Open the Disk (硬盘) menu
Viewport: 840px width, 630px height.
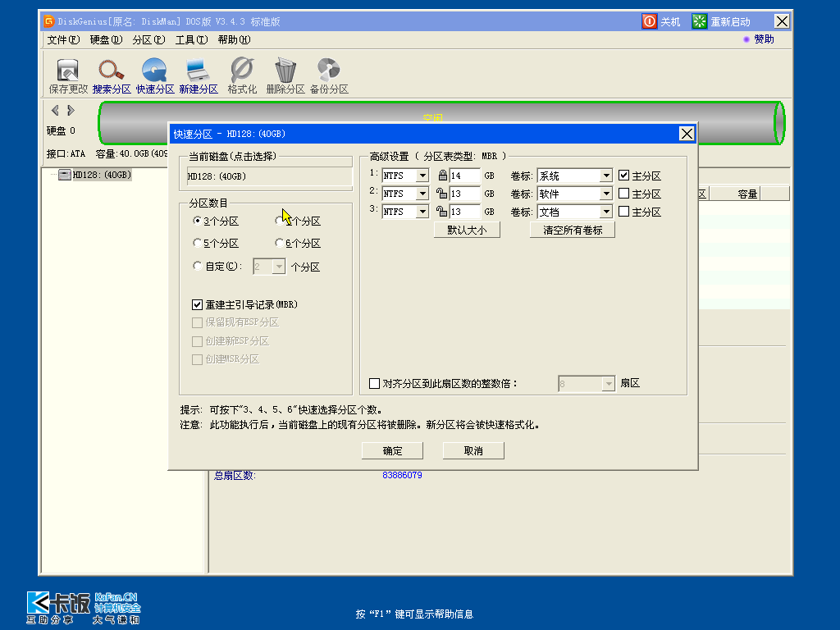click(106, 39)
